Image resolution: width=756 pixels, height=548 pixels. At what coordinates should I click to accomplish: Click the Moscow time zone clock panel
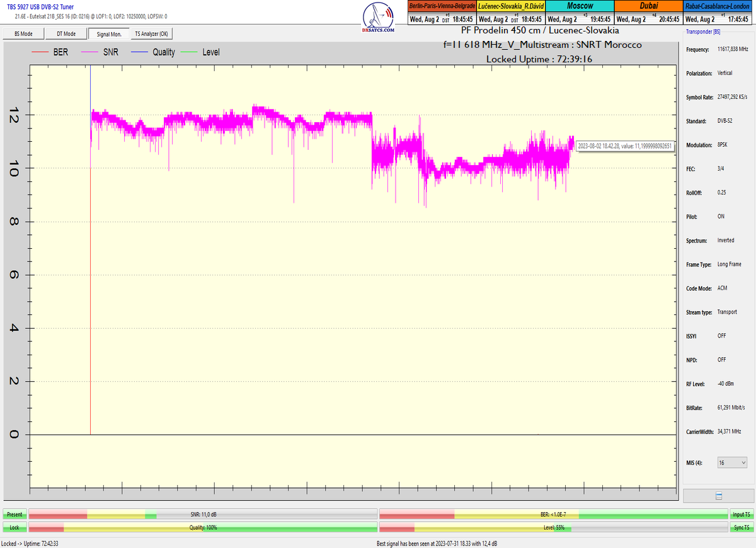tap(580, 13)
